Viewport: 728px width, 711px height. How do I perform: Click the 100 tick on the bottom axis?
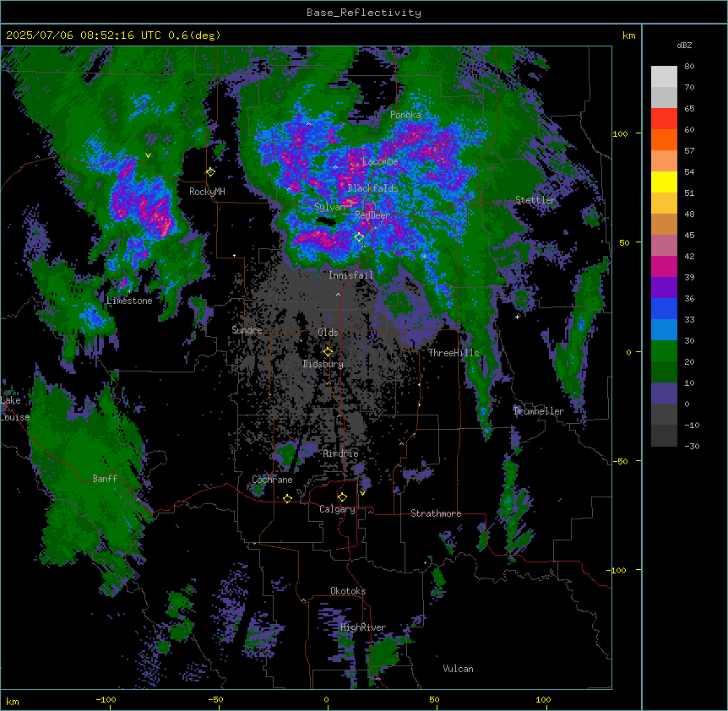pyautogui.click(x=543, y=699)
